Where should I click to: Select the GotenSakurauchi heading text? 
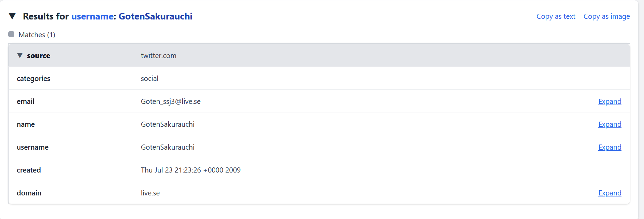[155, 16]
